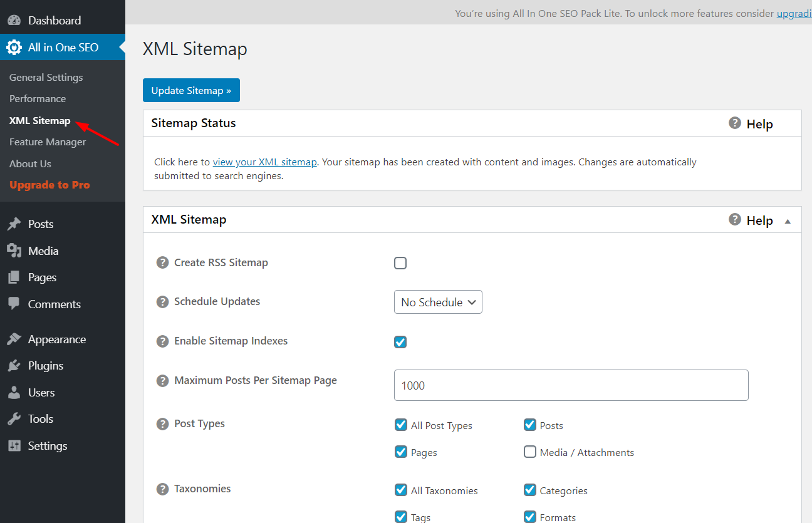Image resolution: width=812 pixels, height=523 pixels.
Task: Uncheck the Pages post type checkbox
Action: [401, 452]
